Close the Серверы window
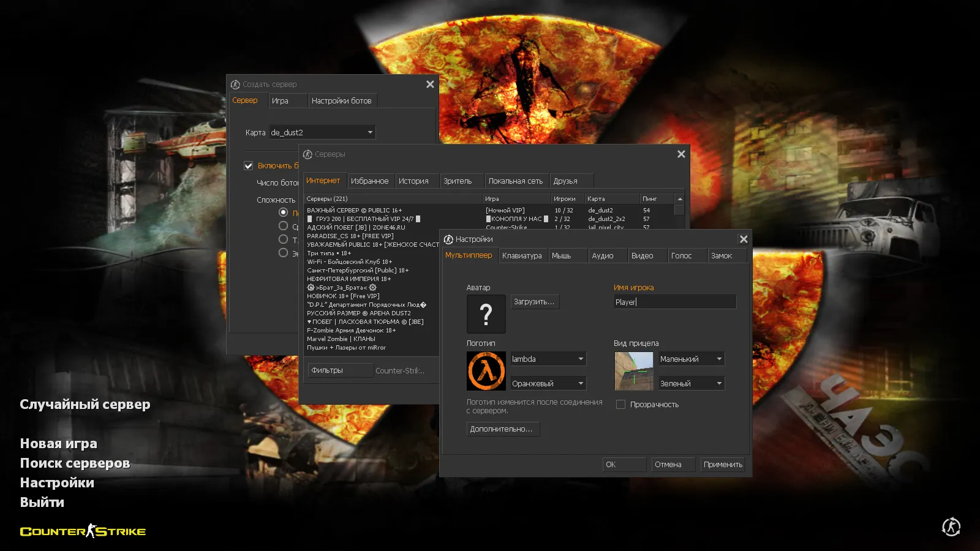The height and width of the screenshot is (551, 980). point(681,154)
